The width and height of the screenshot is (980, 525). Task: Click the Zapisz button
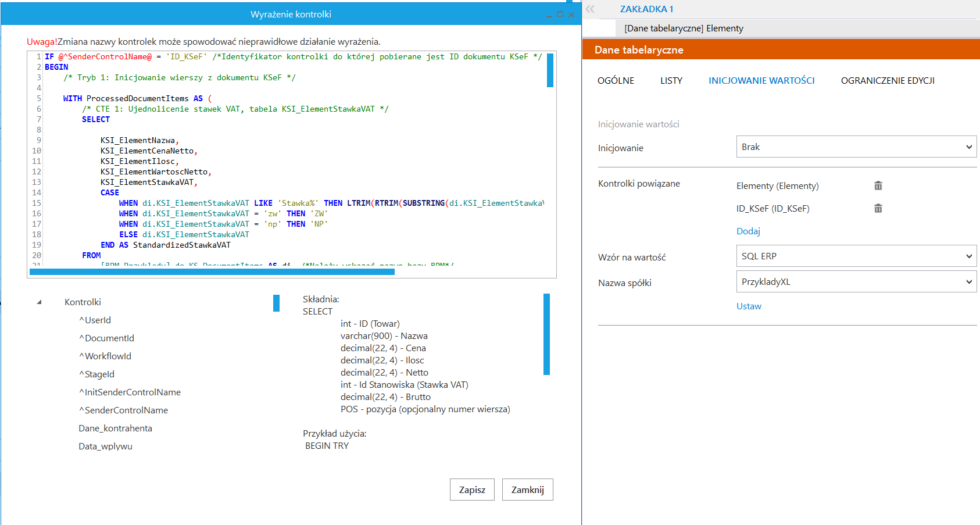[471, 490]
